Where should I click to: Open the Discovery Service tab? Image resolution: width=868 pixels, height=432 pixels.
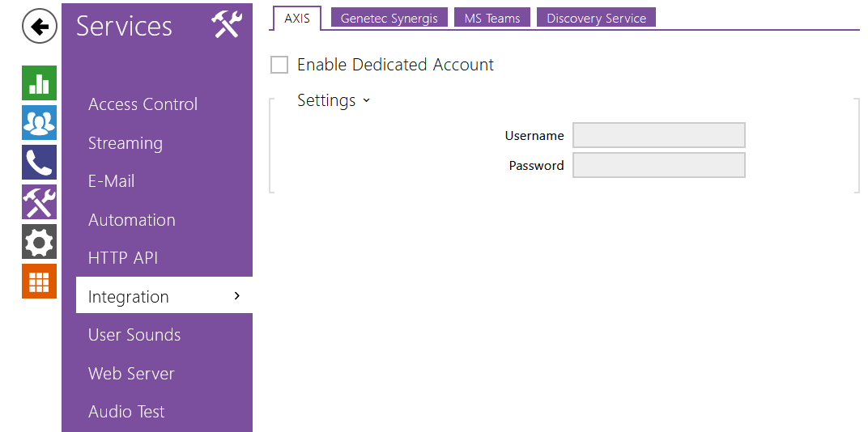tap(596, 18)
